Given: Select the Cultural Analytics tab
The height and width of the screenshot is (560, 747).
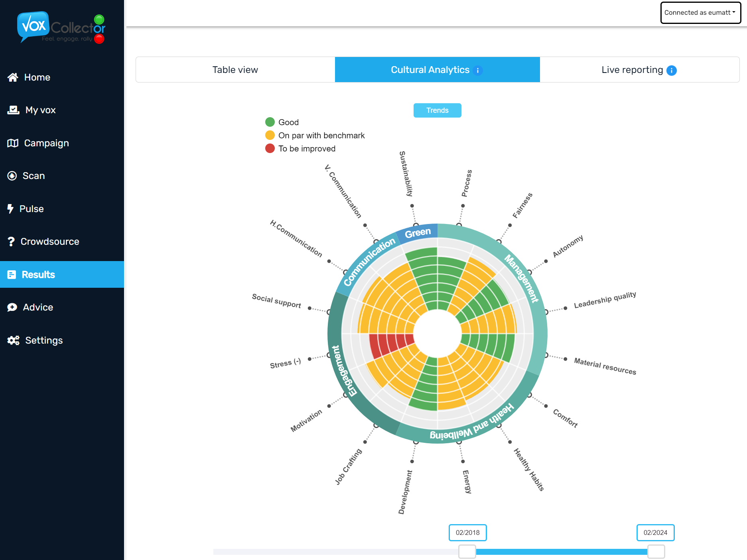Looking at the screenshot, I should [437, 70].
